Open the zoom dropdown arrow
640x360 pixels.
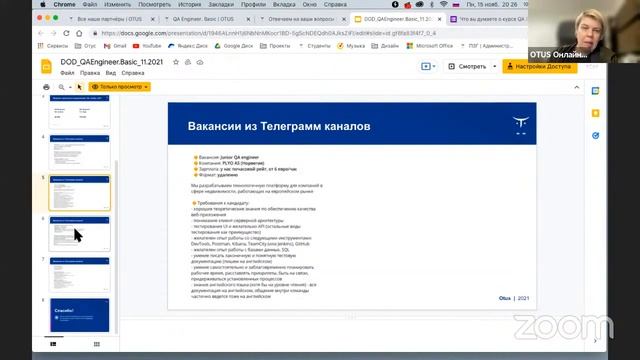pyautogui.click(x=70, y=87)
